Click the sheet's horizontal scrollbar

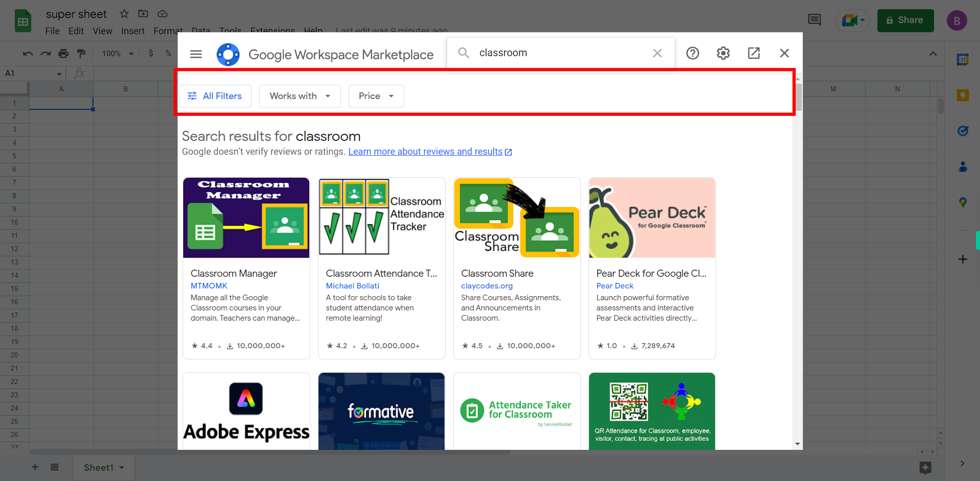[x=271, y=452]
